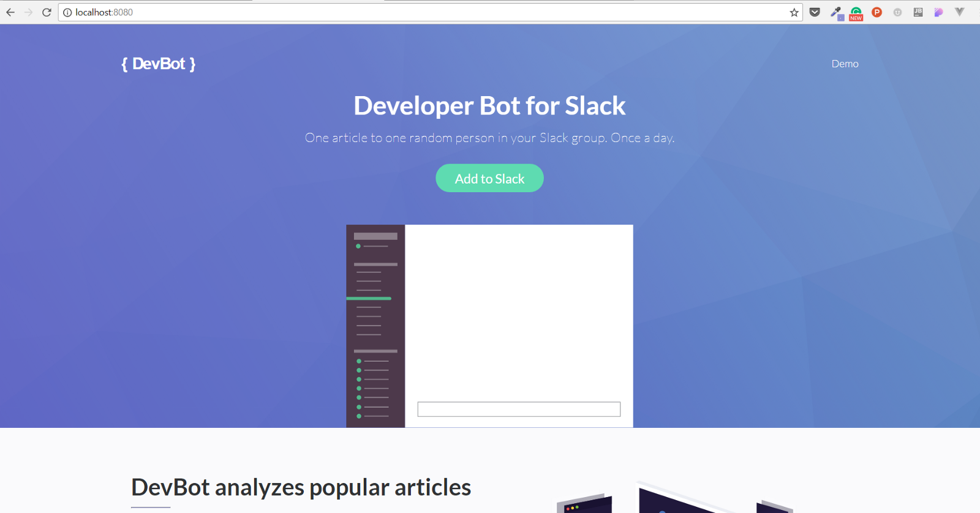Reload the page with the refresh icon
Screen dimensions: 980x513
47,12
